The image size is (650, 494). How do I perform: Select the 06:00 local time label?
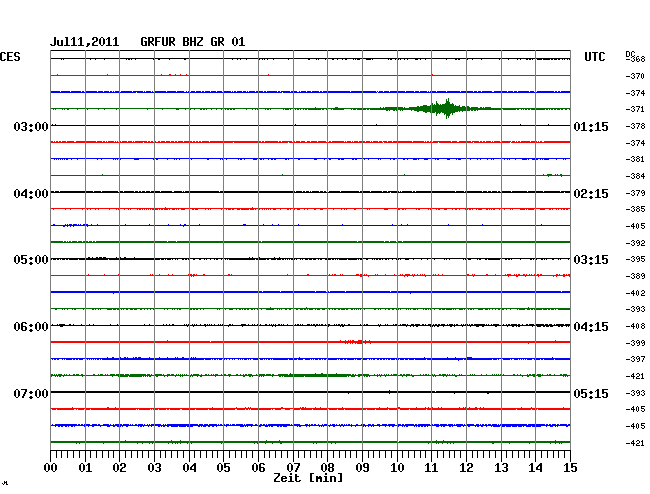tap(31, 327)
